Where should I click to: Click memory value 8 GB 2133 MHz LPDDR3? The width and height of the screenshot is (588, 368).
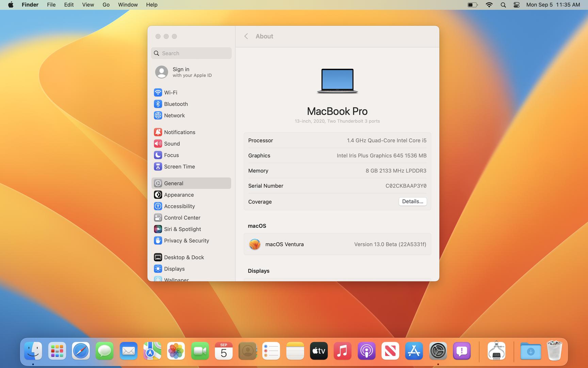(396, 171)
